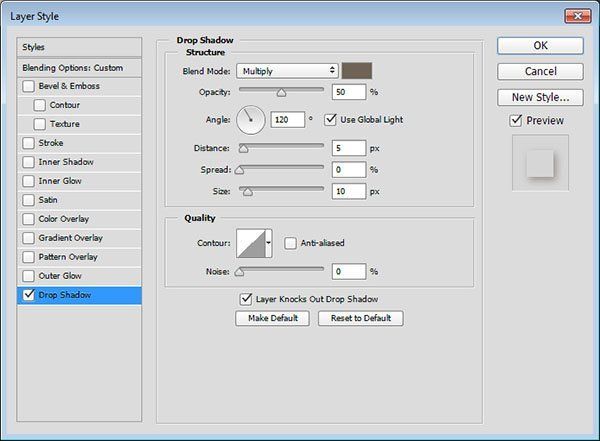This screenshot has height=441, width=600.
Task: Select the Drop Shadow row label
Action: click(x=65, y=295)
